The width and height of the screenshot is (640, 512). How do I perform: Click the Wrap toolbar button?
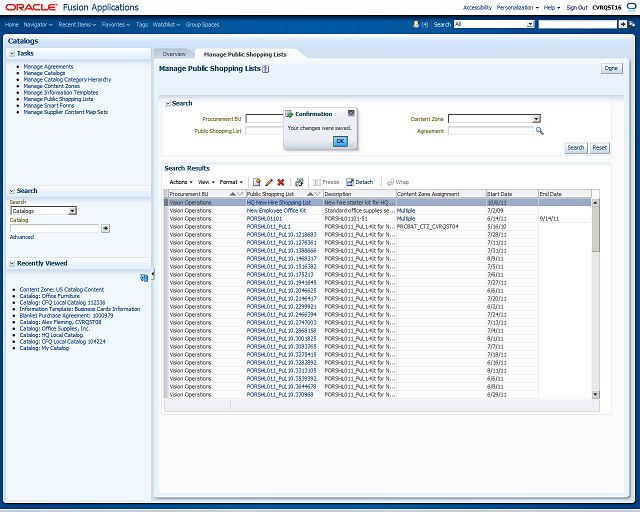(398, 182)
